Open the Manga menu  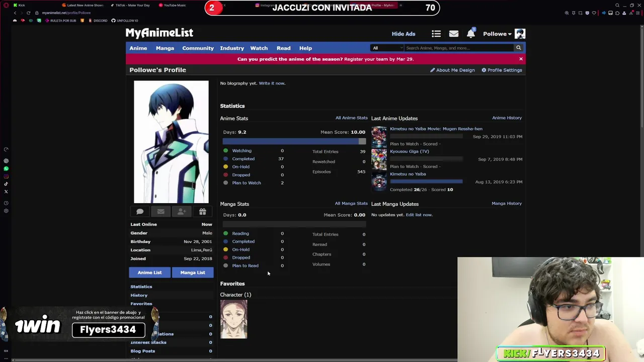pyautogui.click(x=165, y=48)
